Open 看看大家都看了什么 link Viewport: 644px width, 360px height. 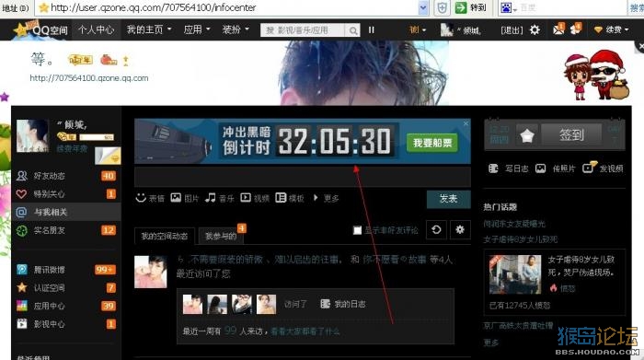tap(305, 331)
